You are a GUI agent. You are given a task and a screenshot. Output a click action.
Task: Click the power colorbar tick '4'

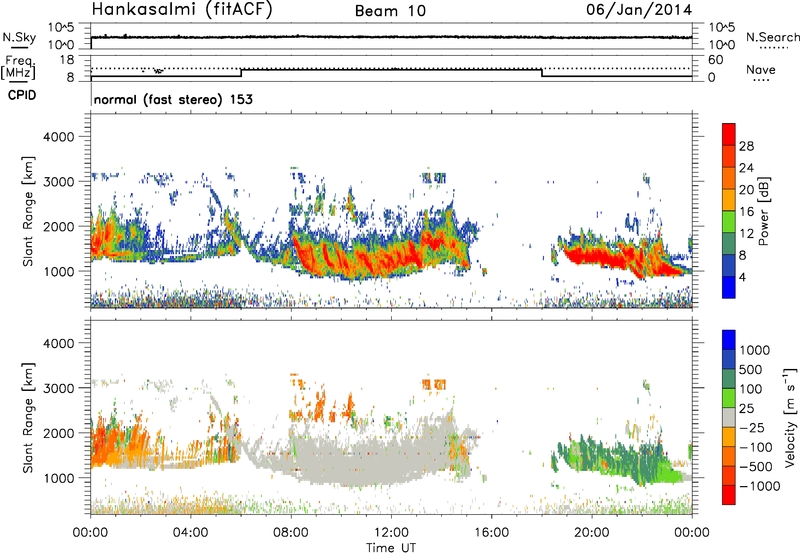[742, 277]
